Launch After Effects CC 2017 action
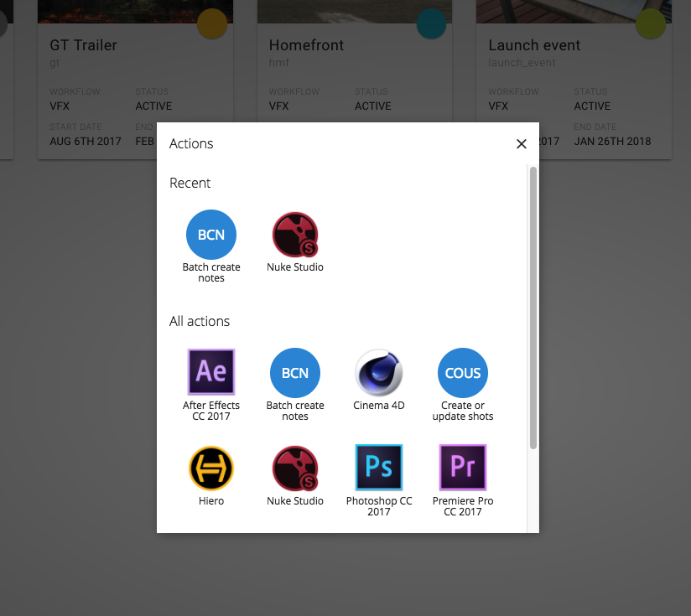Viewport: 691px width, 616px height. (211, 385)
